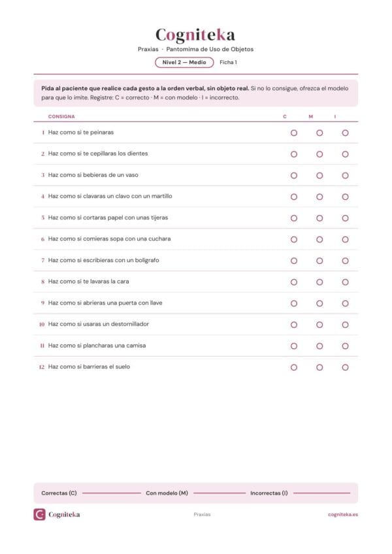Click the Con modelo (M) total line
This screenshot has height=554, width=392.
click(220, 493)
